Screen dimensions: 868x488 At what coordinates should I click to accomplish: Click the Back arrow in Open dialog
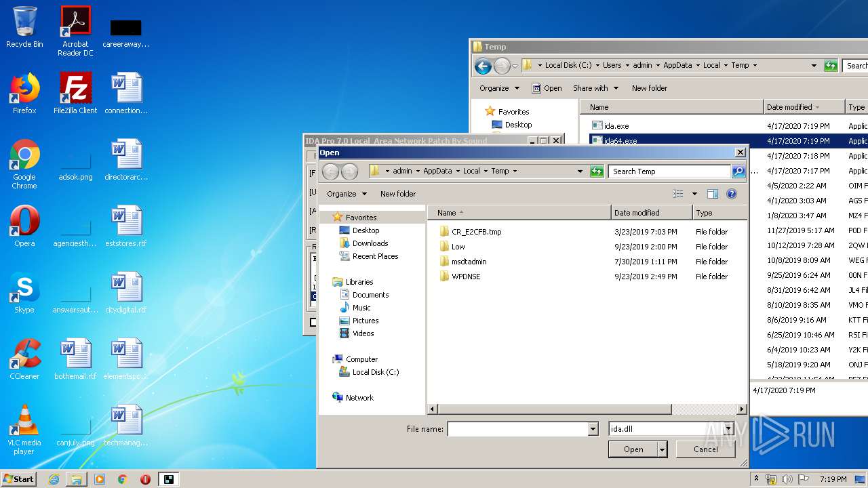[x=330, y=171]
